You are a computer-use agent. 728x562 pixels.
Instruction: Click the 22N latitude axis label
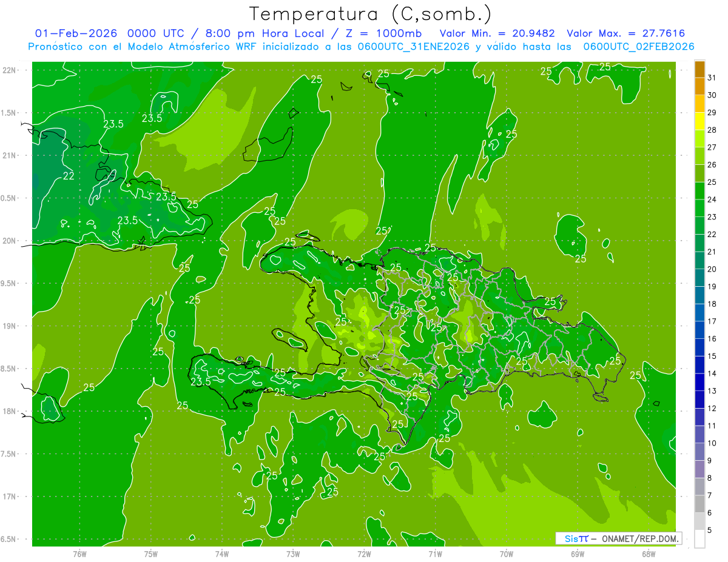tap(8, 70)
